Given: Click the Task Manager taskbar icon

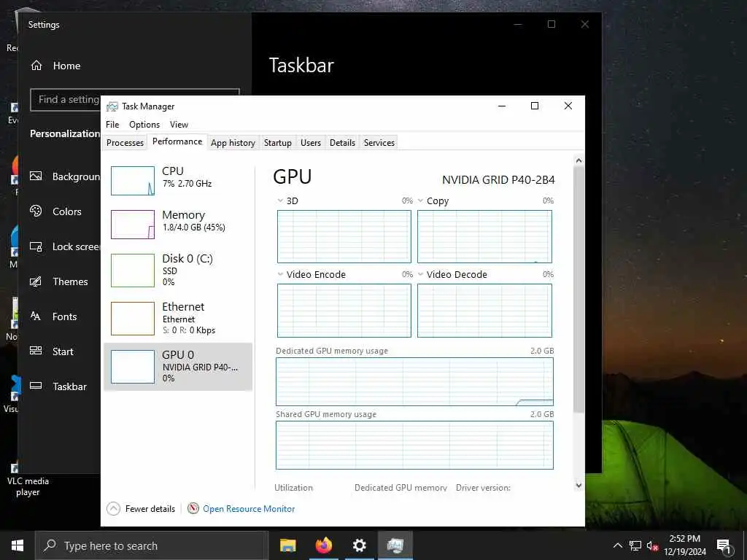Looking at the screenshot, I should pyautogui.click(x=395, y=545).
